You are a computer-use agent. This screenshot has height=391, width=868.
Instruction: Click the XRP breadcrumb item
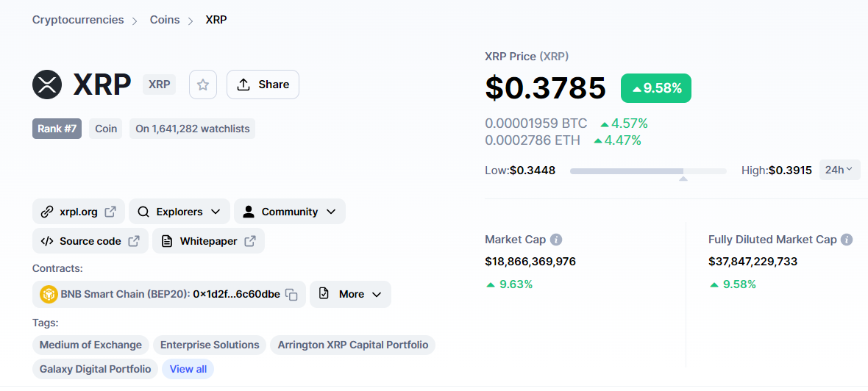[216, 20]
